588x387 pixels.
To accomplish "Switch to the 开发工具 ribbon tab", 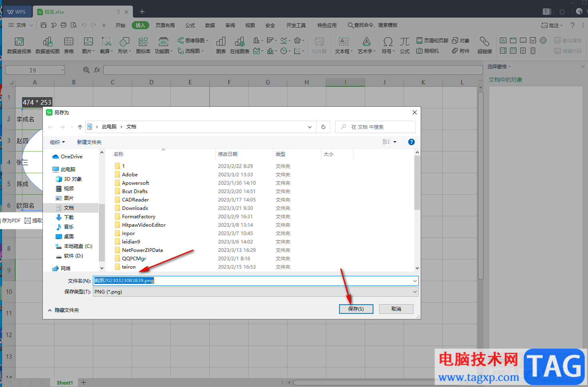I will click(296, 25).
